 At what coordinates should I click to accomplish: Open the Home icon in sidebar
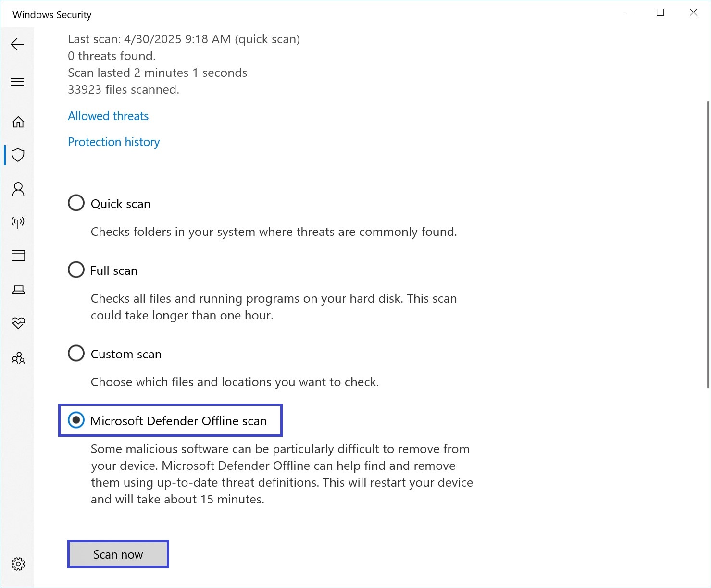pos(18,122)
